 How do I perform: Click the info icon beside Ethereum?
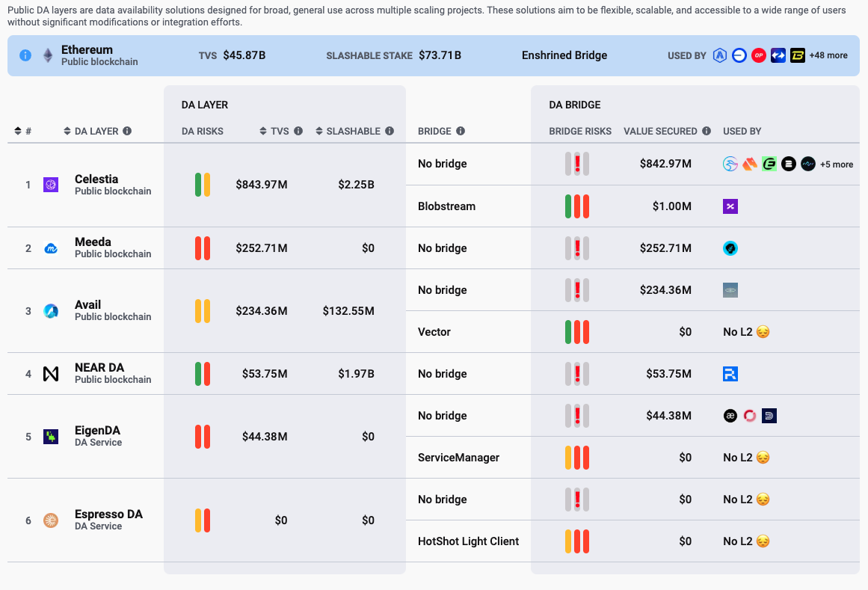(25, 55)
